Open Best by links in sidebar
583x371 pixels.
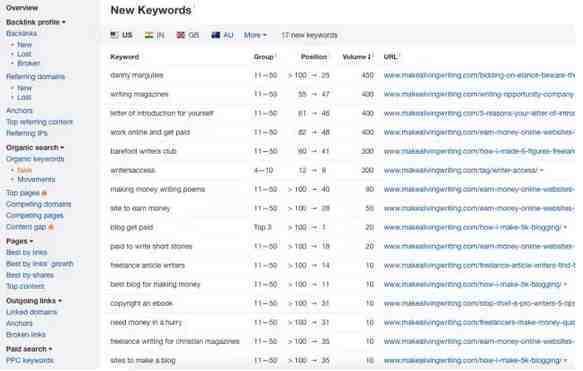[27, 252]
